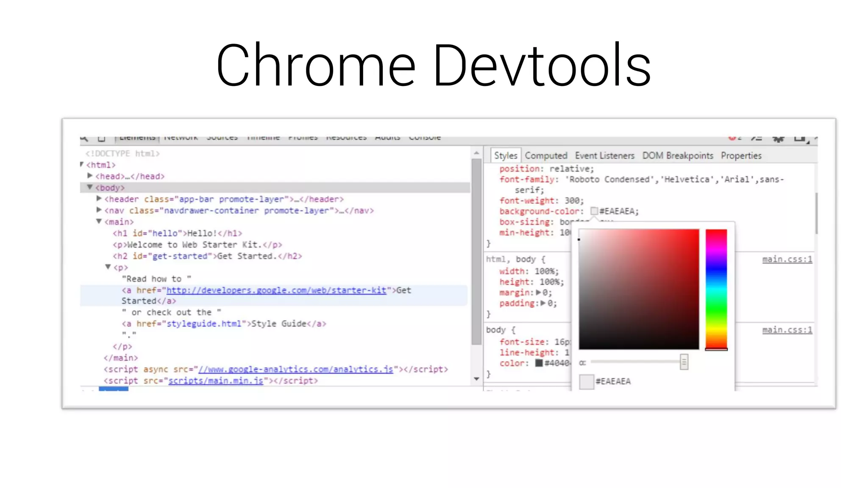Choose a hue on the rainbow strip
The image size is (868, 488).
point(716,289)
